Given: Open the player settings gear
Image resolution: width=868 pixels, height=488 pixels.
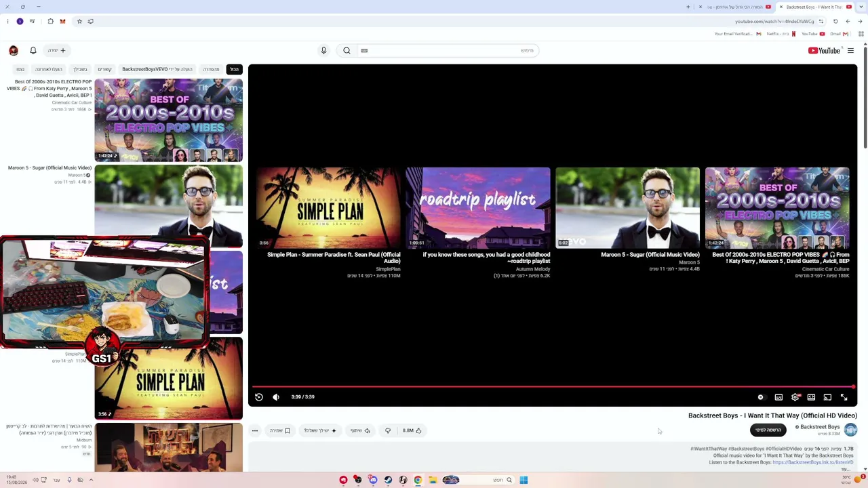Looking at the screenshot, I should (x=795, y=397).
